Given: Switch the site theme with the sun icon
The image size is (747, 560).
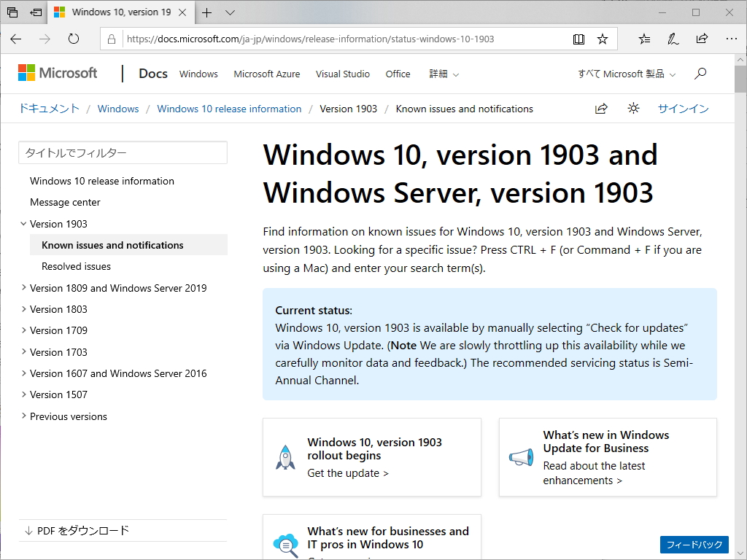Looking at the screenshot, I should click(x=632, y=108).
